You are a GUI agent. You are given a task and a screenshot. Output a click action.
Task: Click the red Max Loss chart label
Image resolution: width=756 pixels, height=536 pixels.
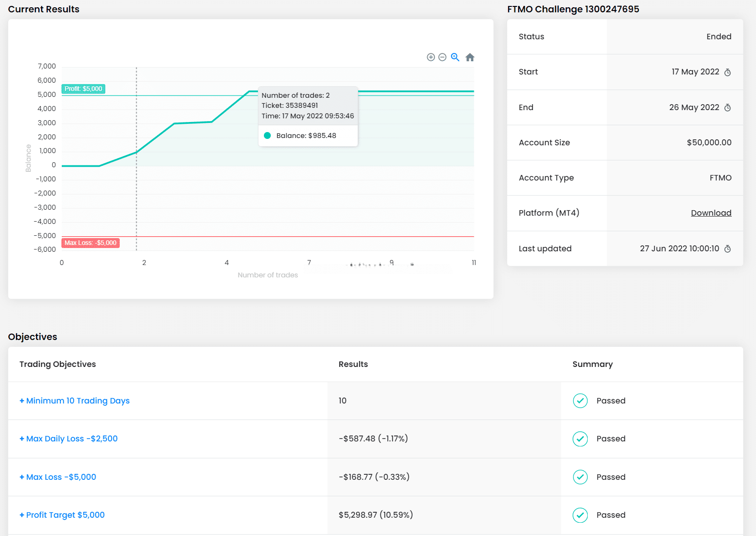pyautogui.click(x=91, y=243)
